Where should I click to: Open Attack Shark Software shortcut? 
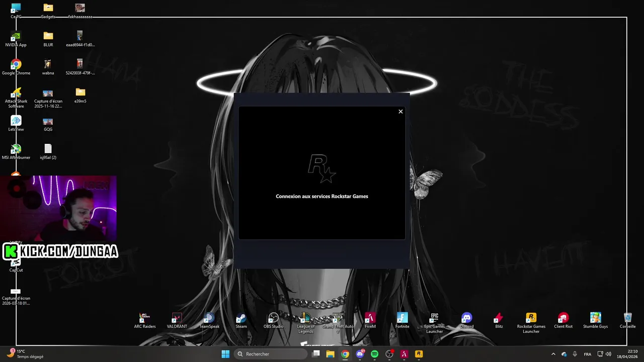tap(16, 98)
